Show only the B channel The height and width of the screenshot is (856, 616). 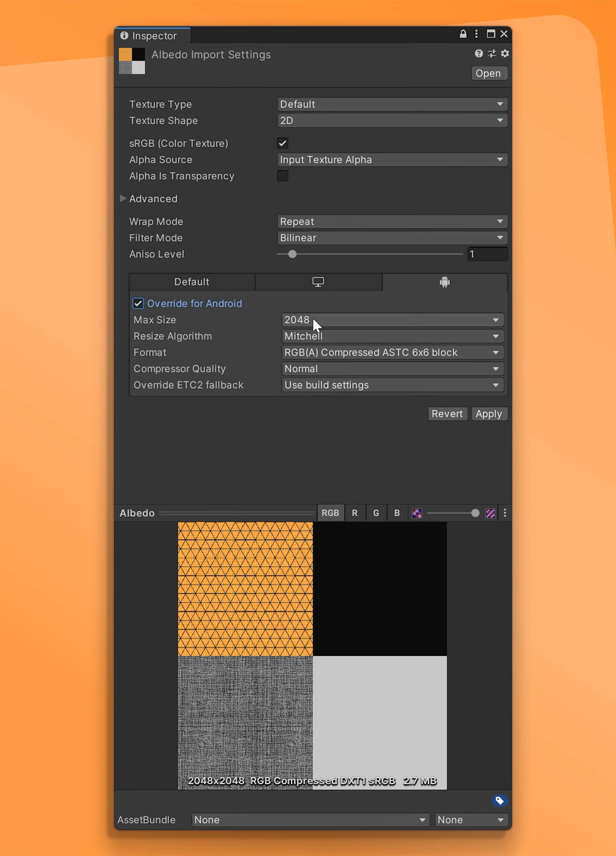tap(397, 513)
